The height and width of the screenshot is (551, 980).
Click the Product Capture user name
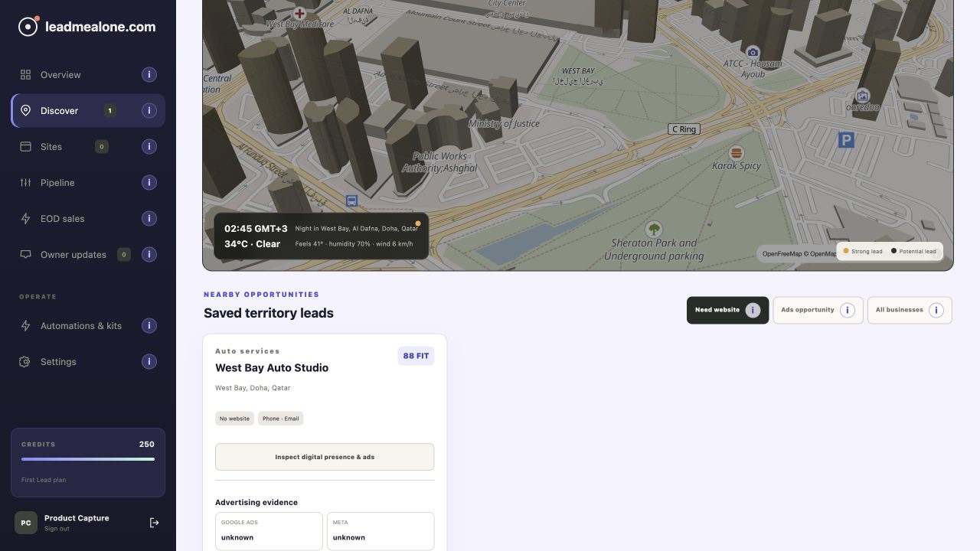click(x=77, y=518)
